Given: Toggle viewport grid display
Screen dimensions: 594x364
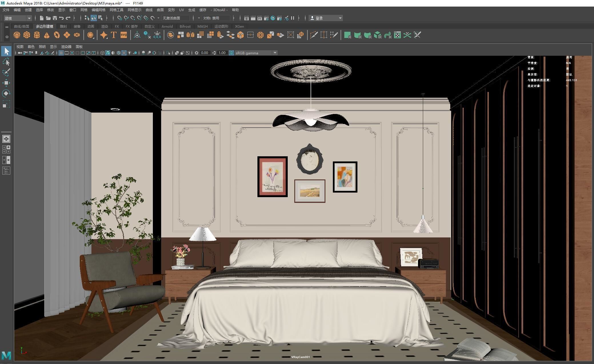Looking at the screenshot, I should (x=61, y=53).
